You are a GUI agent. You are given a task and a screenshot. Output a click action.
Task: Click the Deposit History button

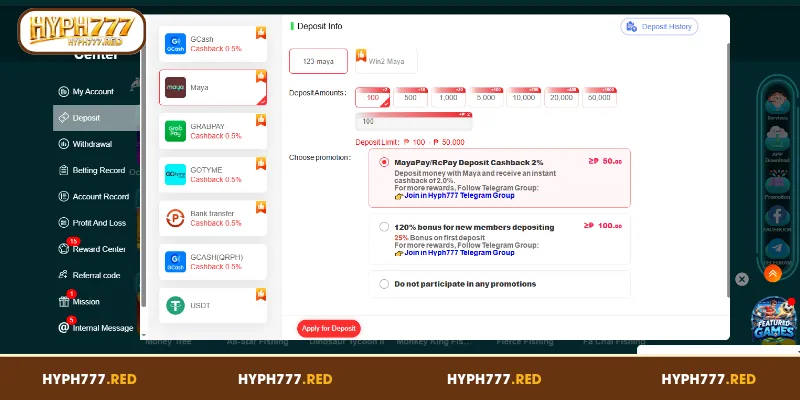pos(659,27)
